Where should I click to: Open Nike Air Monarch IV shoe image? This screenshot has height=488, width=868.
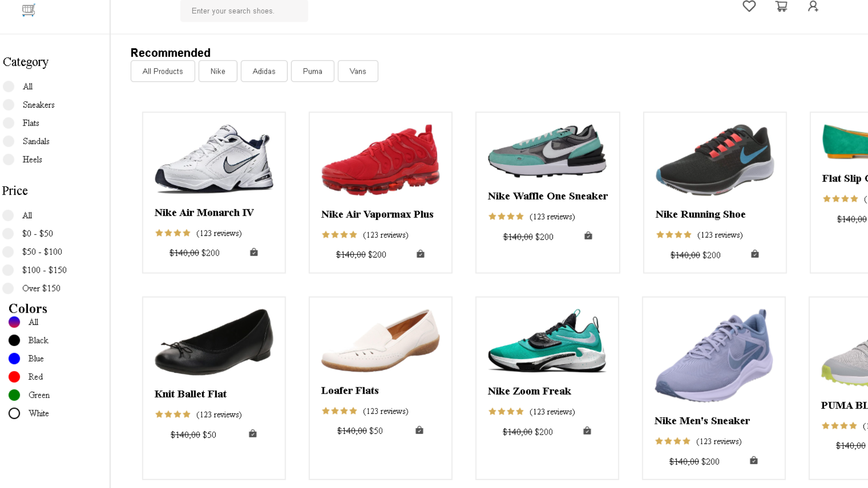click(214, 158)
